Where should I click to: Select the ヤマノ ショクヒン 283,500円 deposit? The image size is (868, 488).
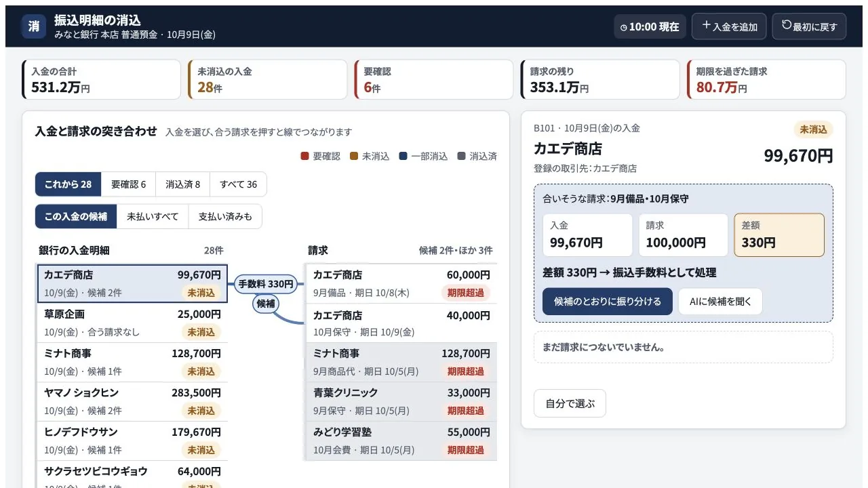[x=132, y=401]
